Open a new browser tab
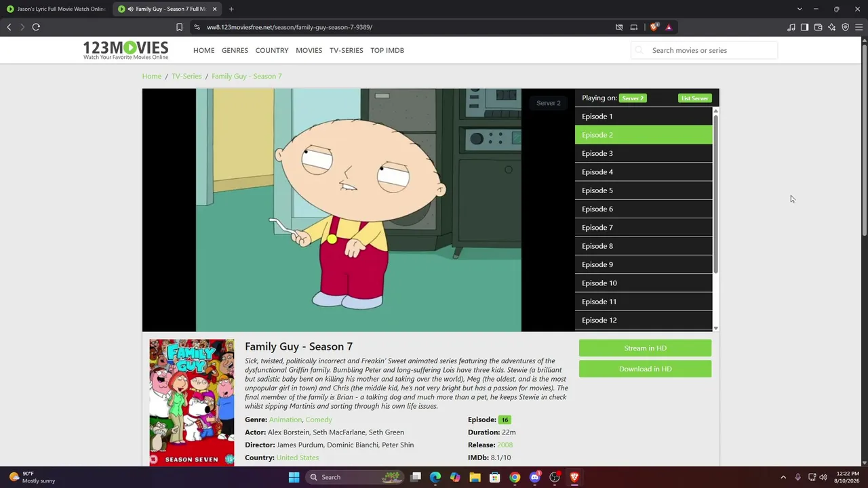The width and height of the screenshot is (868, 488). click(231, 9)
